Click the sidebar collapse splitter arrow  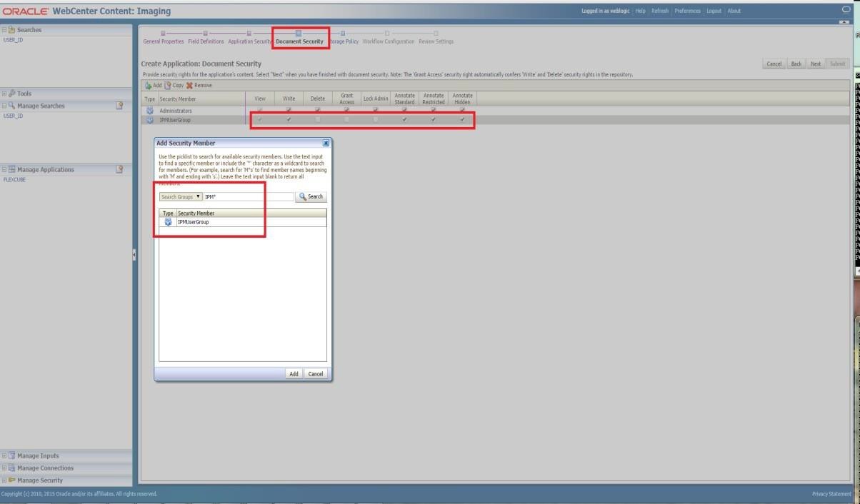(134, 254)
